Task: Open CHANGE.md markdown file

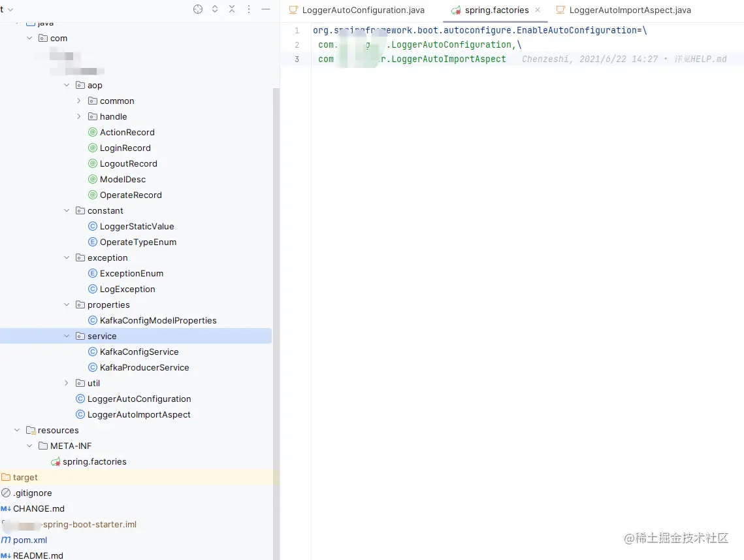Action: (39, 508)
